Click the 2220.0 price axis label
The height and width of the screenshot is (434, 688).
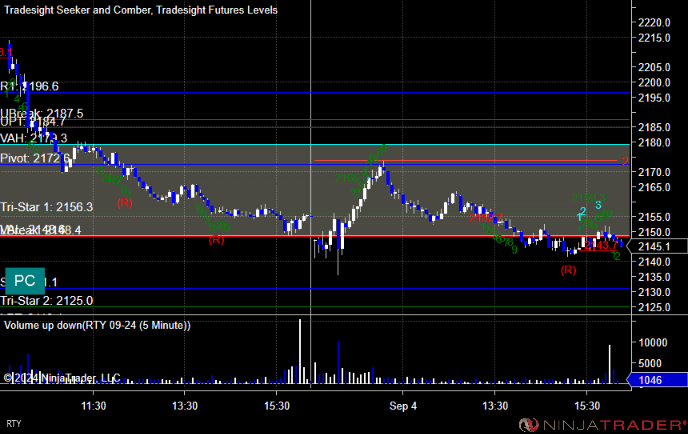point(654,22)
